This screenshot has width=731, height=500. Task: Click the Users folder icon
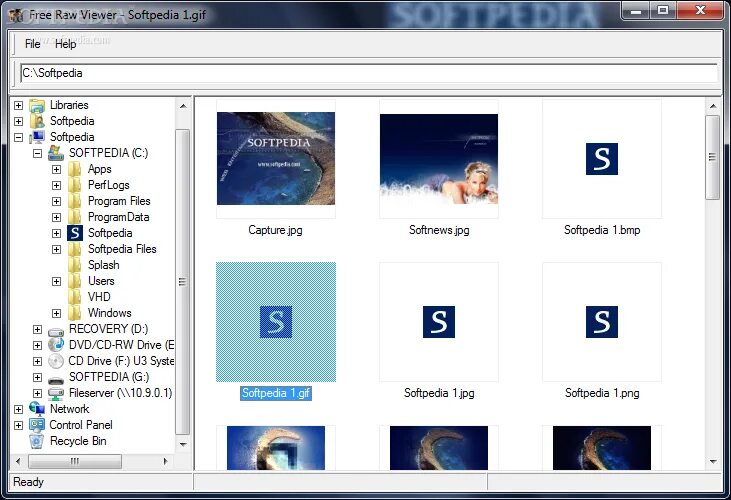click(x=75, y=281)
